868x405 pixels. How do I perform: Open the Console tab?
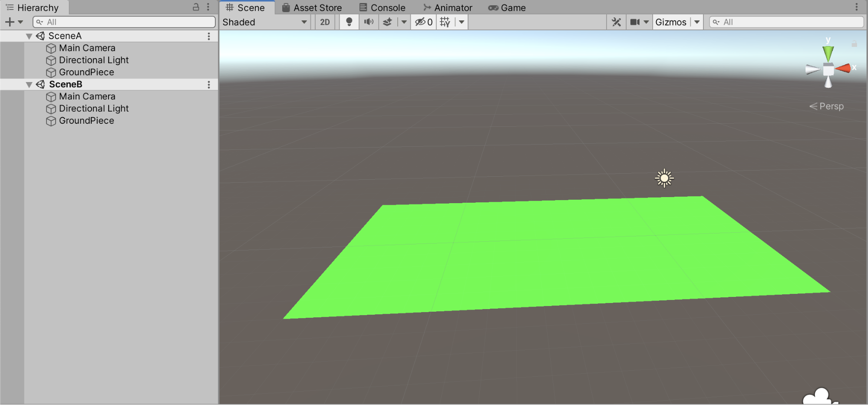(382, 8)
